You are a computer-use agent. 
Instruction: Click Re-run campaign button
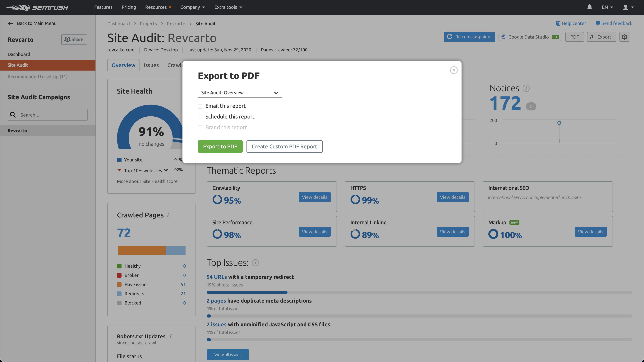point(469,37)
